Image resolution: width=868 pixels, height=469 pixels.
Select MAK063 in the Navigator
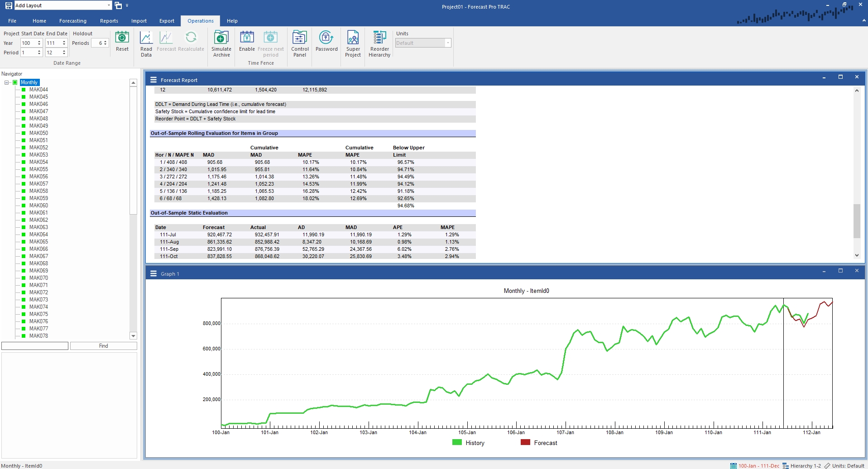pos(38,227)
